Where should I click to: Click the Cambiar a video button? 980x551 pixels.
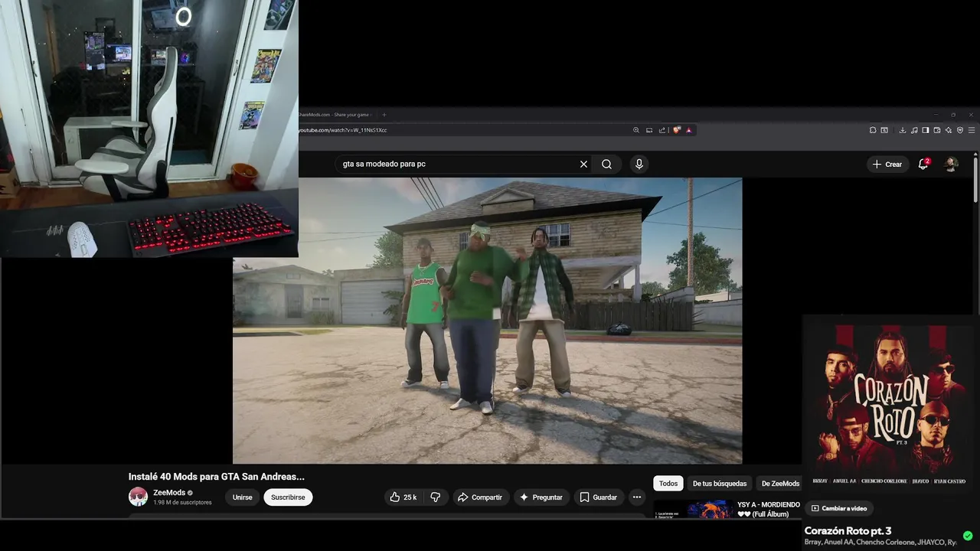[x=839, y=508]
